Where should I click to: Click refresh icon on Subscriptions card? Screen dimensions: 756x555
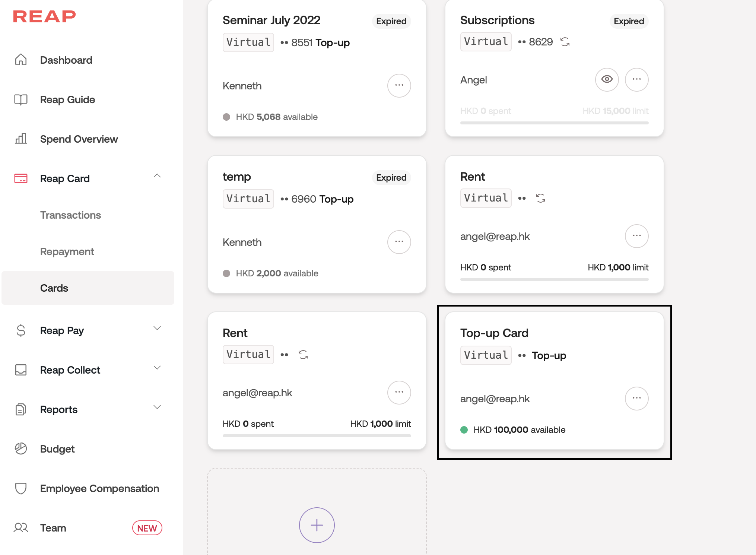coord(565,42)
